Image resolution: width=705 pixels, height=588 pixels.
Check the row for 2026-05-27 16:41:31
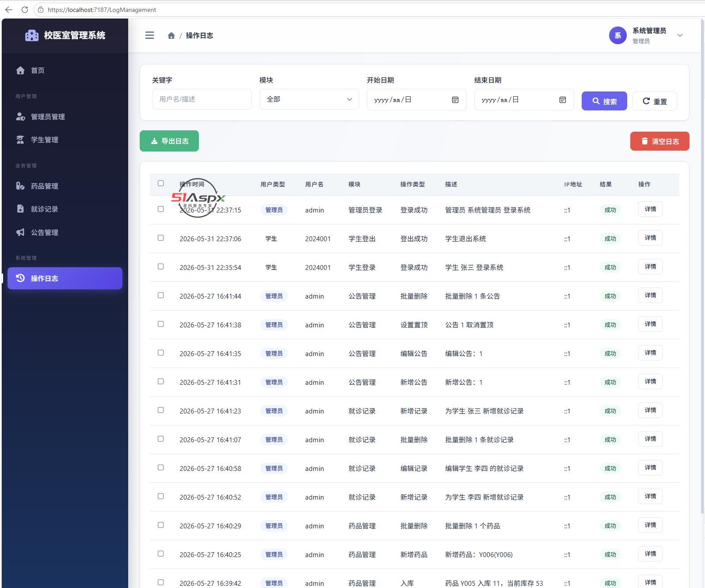point(161,382)
